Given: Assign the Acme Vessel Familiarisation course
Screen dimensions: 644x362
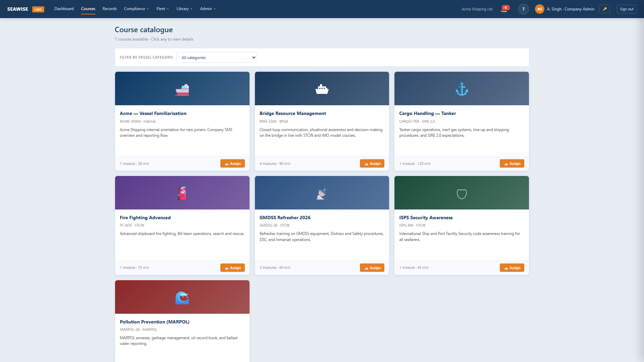Looking at the screenshot, I should pyautogui.click(x=232, y=164).
